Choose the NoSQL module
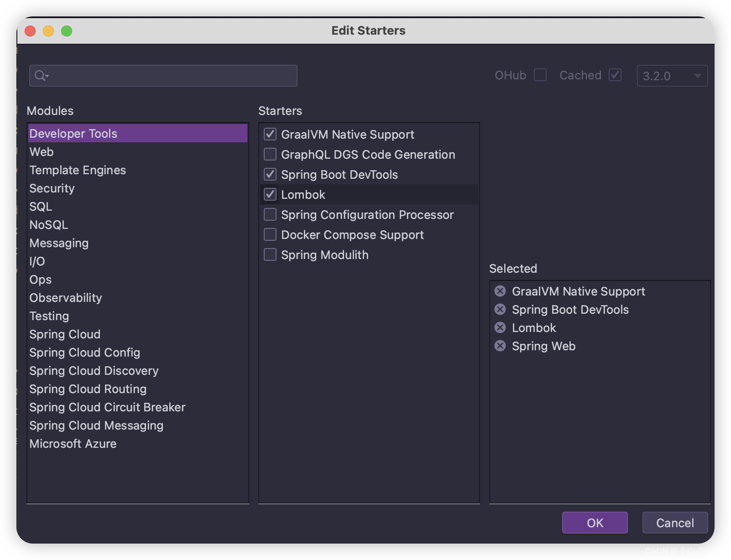Screen dimensions: 731x560 point(137,225)
